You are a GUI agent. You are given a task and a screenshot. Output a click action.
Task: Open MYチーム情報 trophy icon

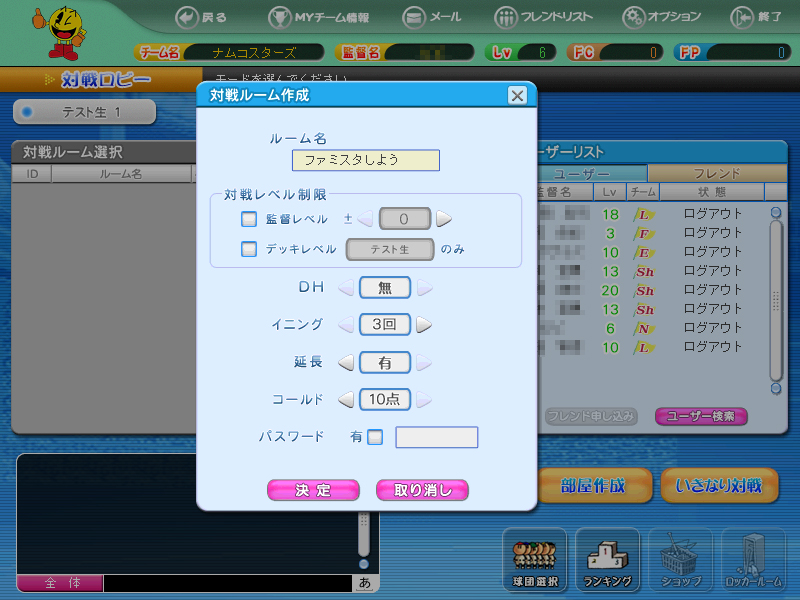[x=279, y=18]
